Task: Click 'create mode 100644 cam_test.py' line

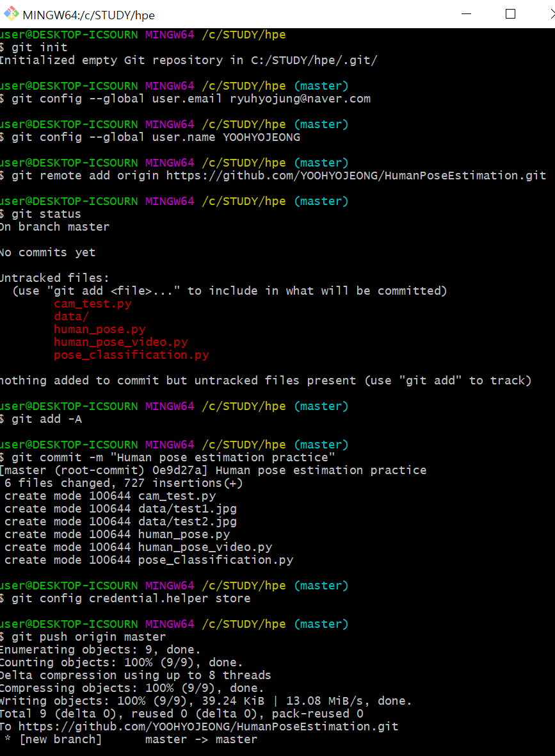Action: point(110,496)
